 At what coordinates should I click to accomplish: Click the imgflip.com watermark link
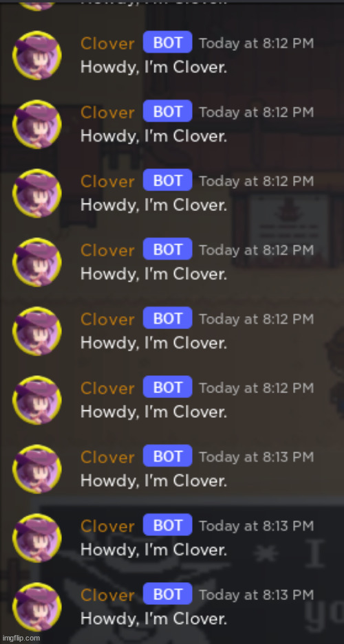(20, 638)
